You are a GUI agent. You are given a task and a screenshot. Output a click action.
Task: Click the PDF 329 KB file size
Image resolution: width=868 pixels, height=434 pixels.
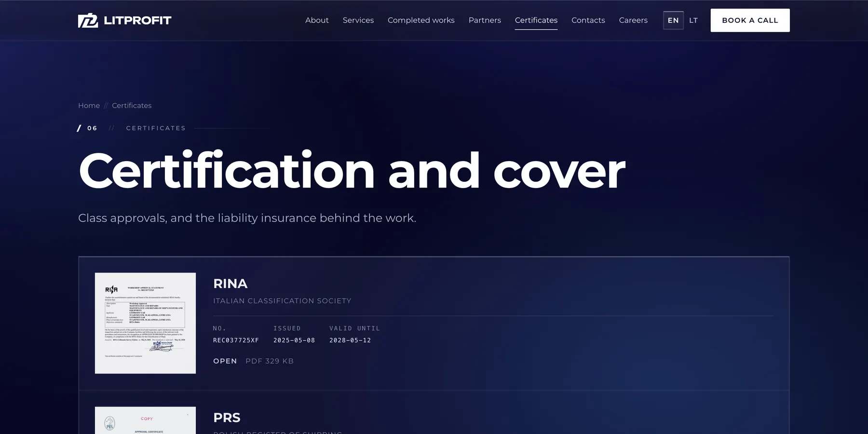coord(270,361)
